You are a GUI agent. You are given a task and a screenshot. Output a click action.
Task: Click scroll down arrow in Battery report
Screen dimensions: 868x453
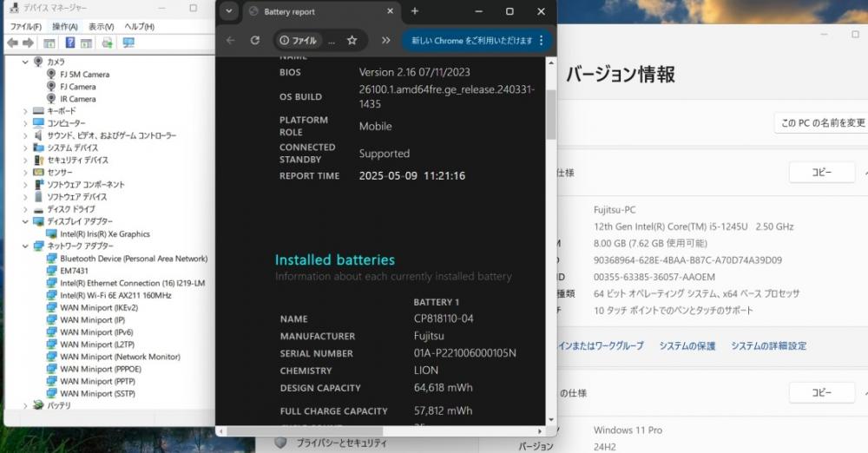click(x=551, y=420)
